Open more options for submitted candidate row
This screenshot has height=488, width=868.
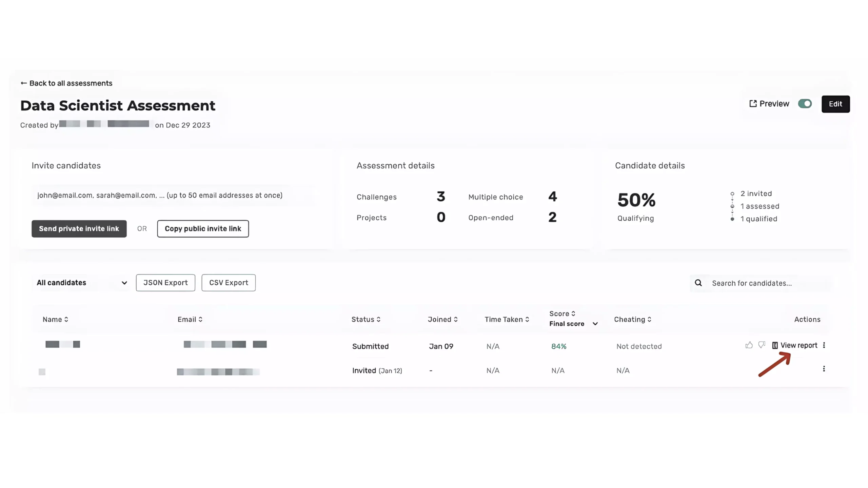824,345
